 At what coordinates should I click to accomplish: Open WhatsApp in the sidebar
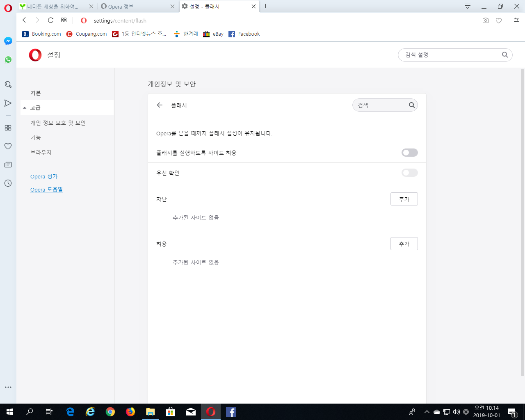coord(8,59)
